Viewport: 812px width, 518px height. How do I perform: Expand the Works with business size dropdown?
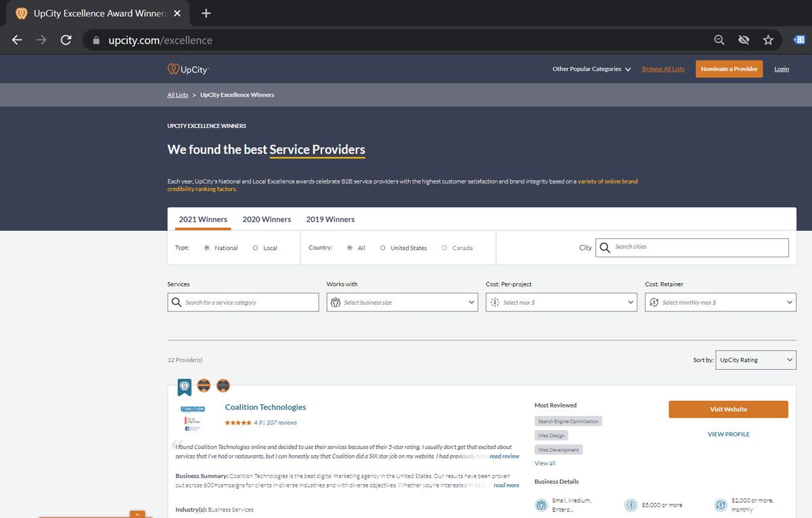pos(403,303)
